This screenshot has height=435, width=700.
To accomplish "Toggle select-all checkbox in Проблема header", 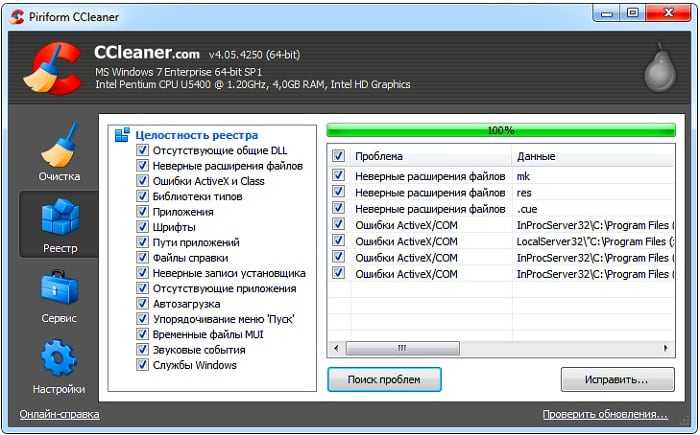I will coord(338,156).
